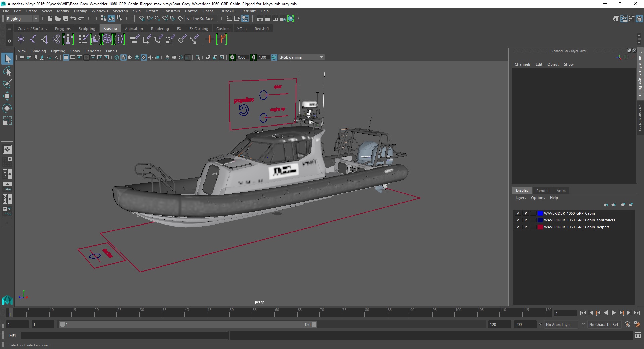The image size is (644, 349).
Task: Open Channels menu in Channel Box
Action: (523, 64)
